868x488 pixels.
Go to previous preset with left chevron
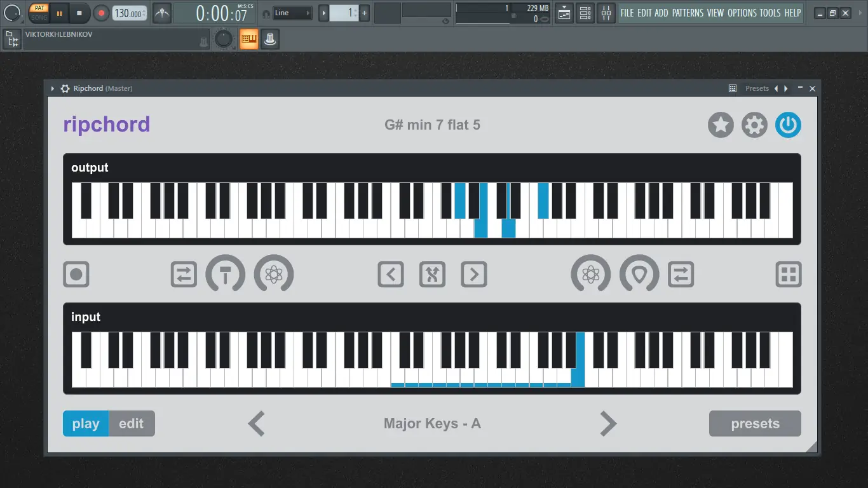pyautogui.click(x=256, y=424)
